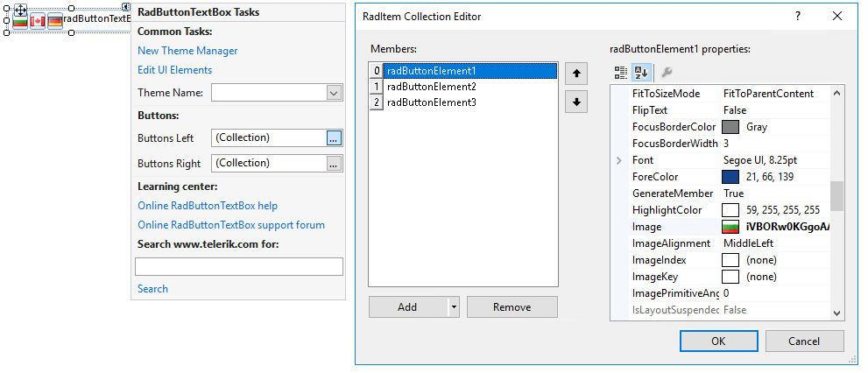Click the Add button
The width and height of the screenshot is (868, 373).
(x=408, y=307)
